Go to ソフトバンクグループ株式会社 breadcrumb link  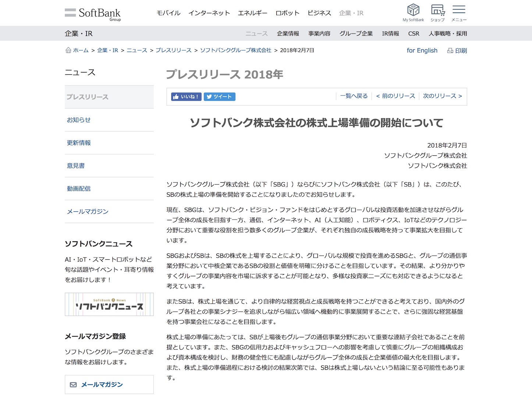coord(236,50)
